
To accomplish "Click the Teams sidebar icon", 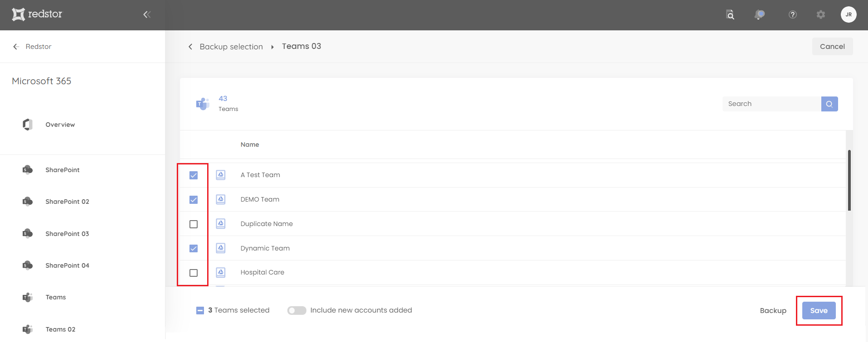I will [28, 297].
